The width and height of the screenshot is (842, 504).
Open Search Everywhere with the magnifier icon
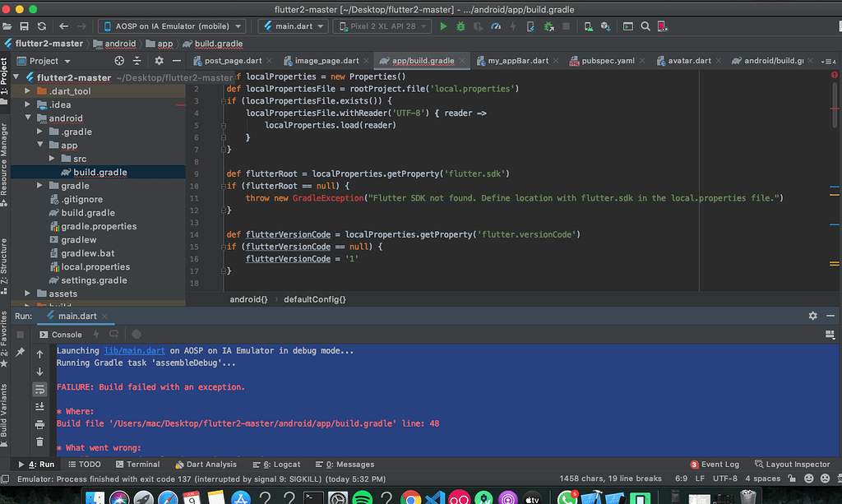coord(645,25)
